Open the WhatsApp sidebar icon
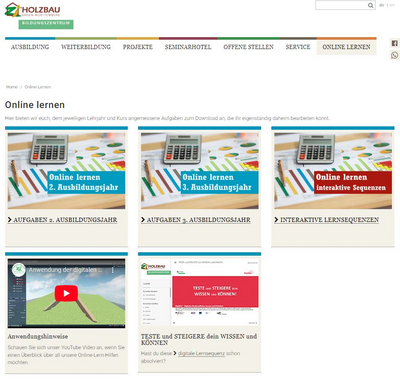The height and width of the screenshot is (382, 400). click(x=395, y=55)
